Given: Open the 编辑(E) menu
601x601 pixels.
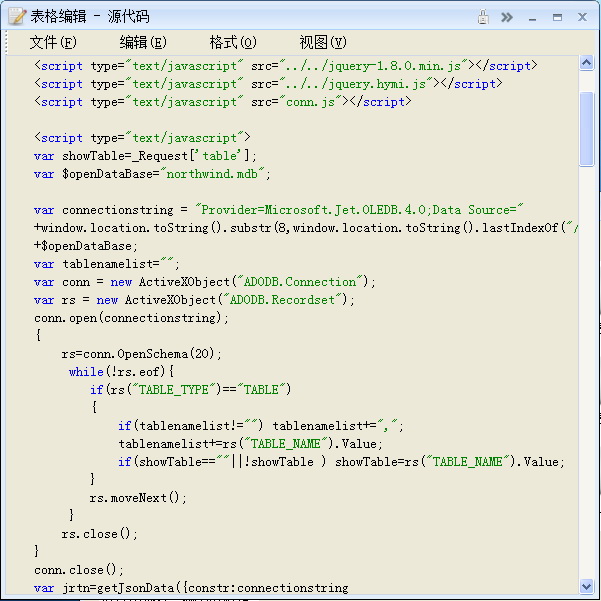Looking at the screenshot, I should 143,42.
